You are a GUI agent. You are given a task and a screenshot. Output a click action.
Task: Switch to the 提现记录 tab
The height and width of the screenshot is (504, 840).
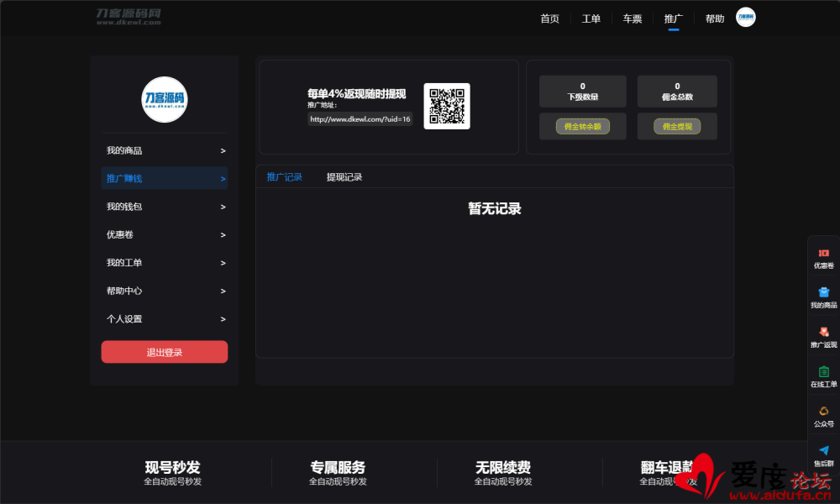click(344, 176)
